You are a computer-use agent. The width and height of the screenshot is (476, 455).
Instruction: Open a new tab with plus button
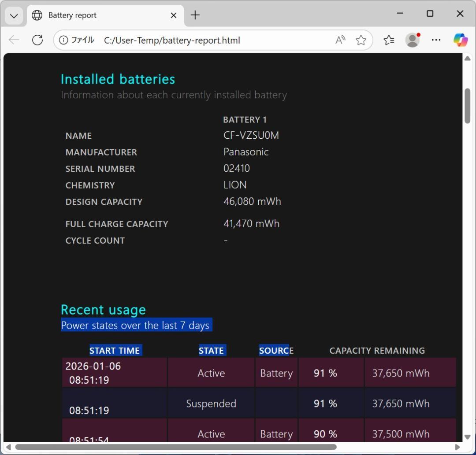pos(195,15)
